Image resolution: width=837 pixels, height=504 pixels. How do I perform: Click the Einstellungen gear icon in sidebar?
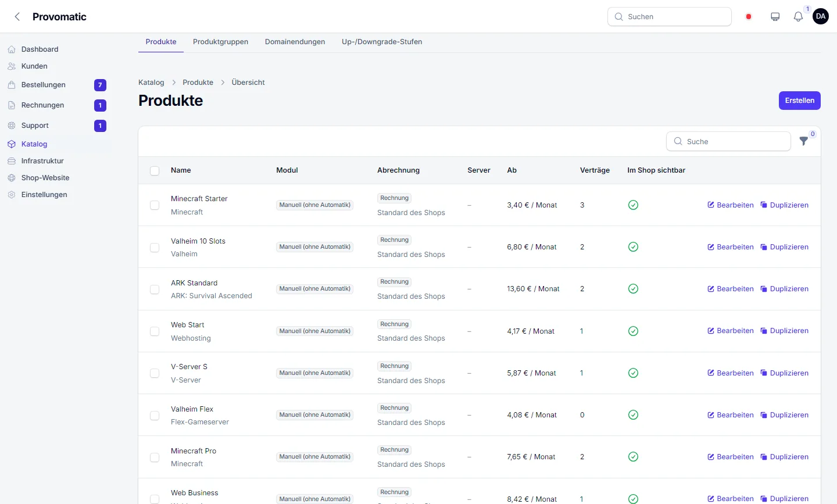pyautogui.click(x=12, y=195)
